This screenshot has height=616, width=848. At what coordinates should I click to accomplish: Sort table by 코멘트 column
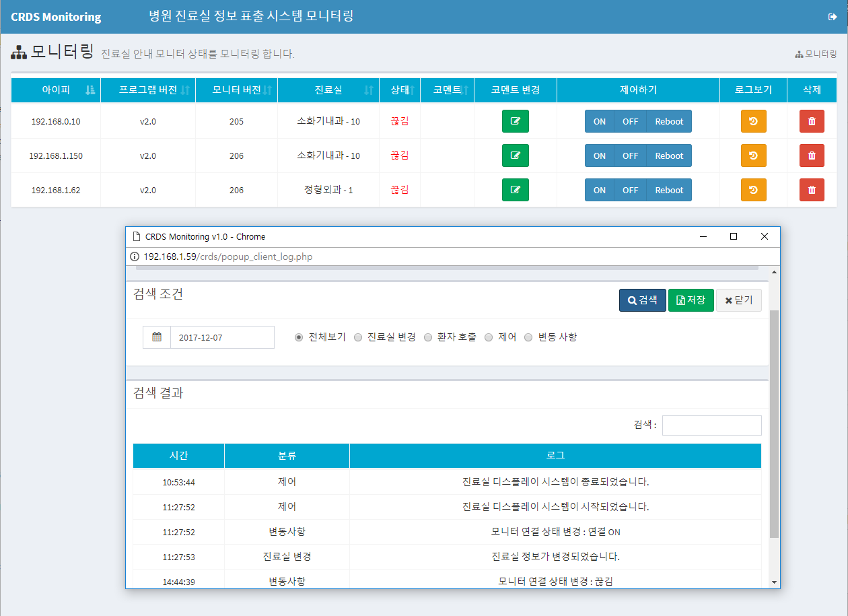click(x=447, y=90)
